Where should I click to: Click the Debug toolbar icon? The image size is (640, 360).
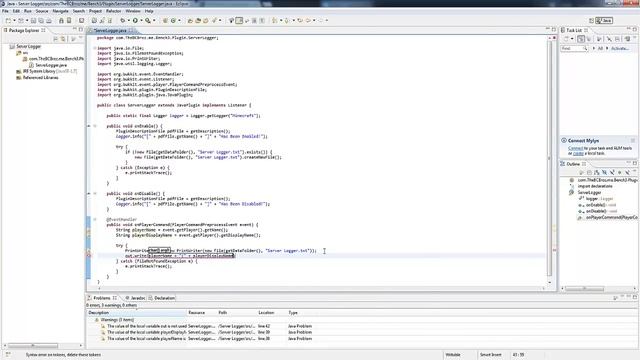coord(122,20)
